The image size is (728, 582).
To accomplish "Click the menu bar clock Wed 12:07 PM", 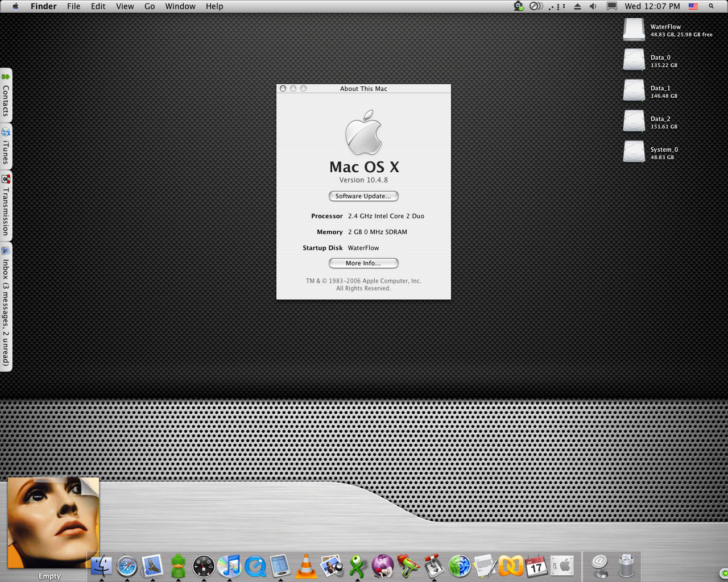I will tap(652, 6).
